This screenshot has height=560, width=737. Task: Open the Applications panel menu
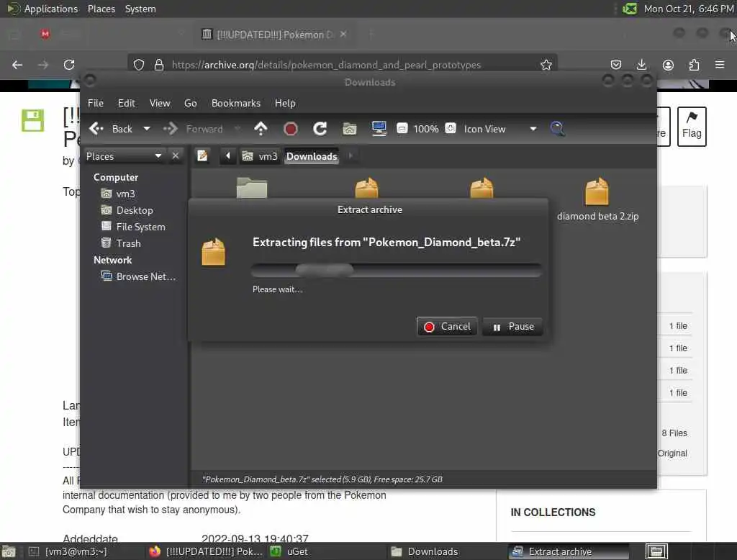coord(42,9)
